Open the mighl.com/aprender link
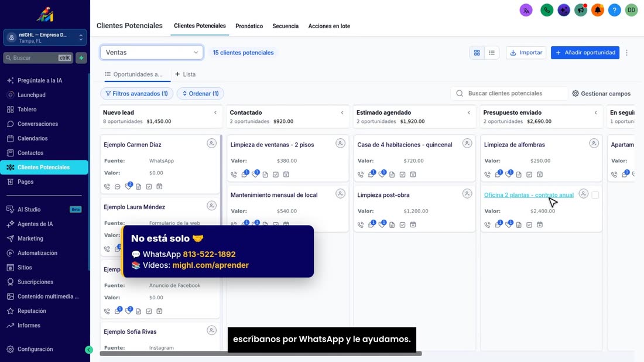The height and width of the screenshot is (362, 644). click(x=210, y=265)
